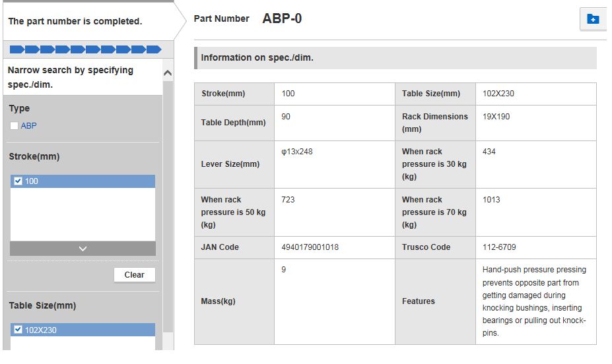This screenshot has height=364, width=612.
Task: Click the Table Size(mm) filter heading
Action: [x=42, y=305]
